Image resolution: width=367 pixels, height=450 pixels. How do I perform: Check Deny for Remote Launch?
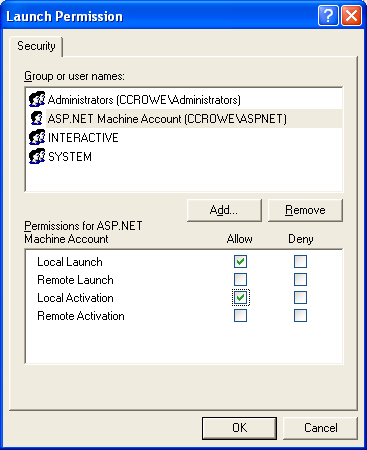(300, 280)
